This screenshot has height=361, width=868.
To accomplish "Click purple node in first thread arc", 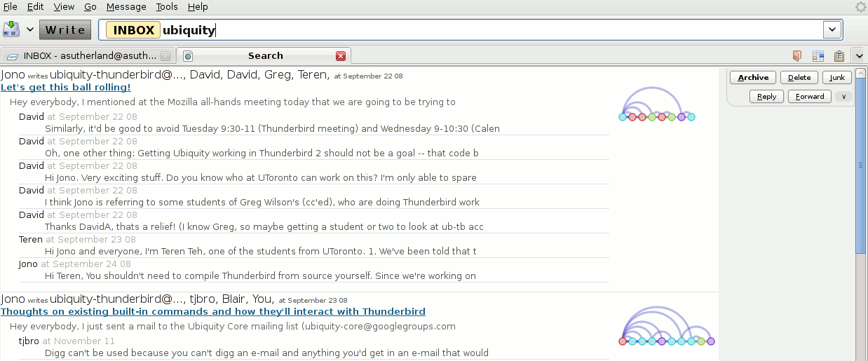I will [681, 117].
